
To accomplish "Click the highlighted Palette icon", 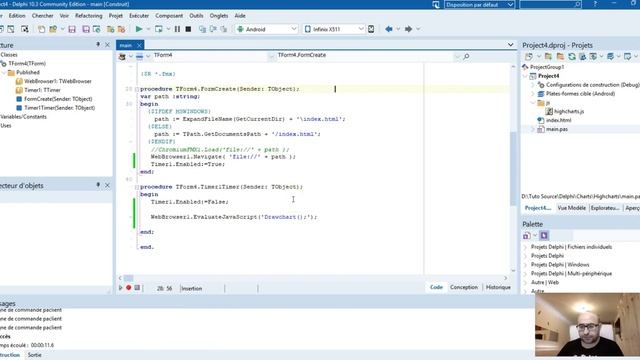I will pos(544,236).
